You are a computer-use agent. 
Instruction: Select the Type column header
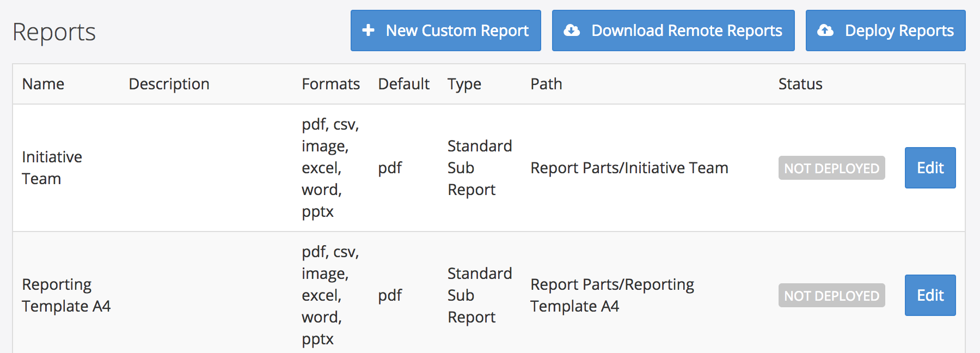pos(464,84)
